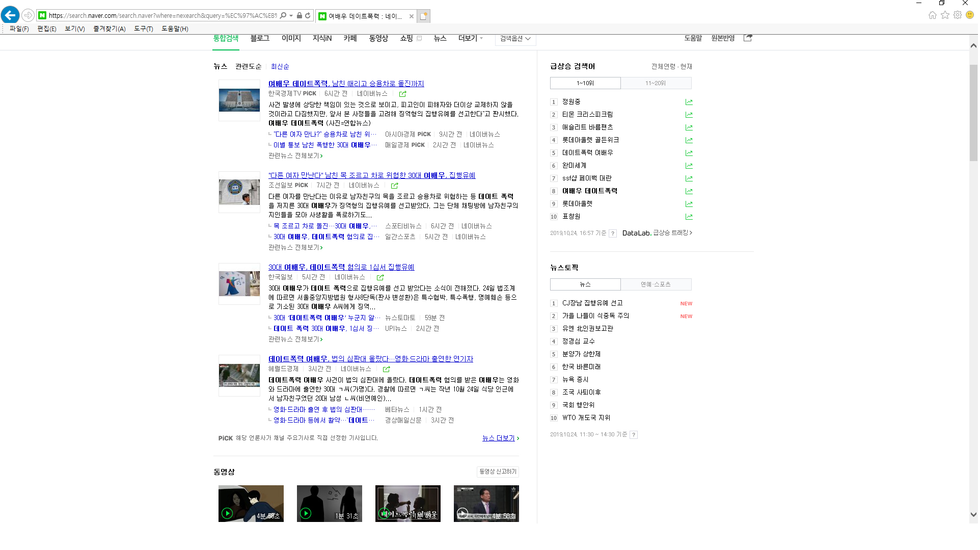This screenshot has width=980, height=550.
Task: Click the page refresh icon in address bar
Action: point(308,15)
